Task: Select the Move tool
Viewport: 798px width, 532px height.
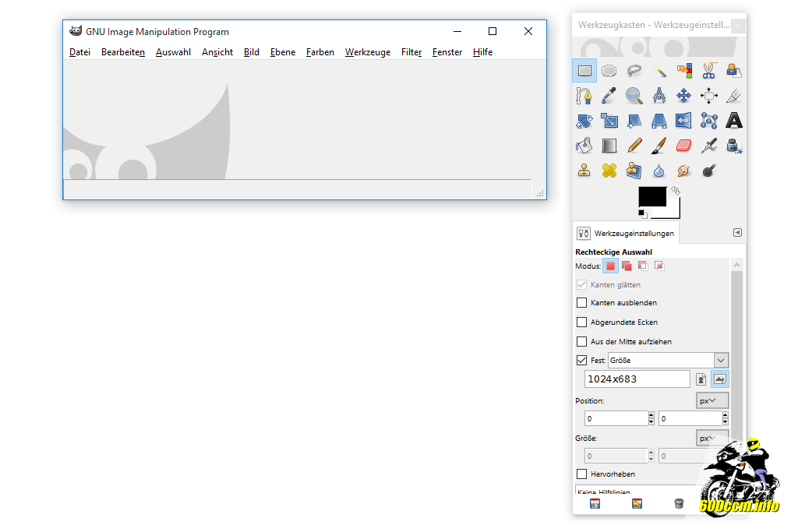Action: tap(684, 96)
